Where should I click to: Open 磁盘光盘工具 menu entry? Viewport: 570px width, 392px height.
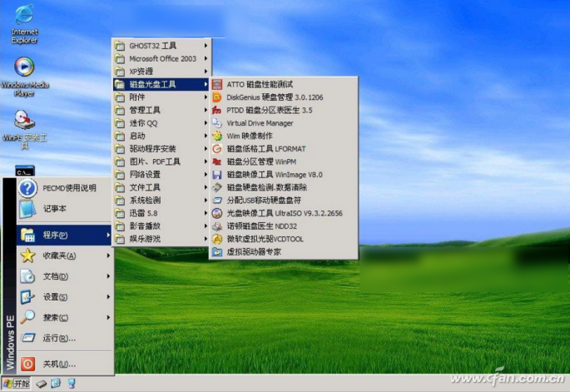click(x=161, y=84)
